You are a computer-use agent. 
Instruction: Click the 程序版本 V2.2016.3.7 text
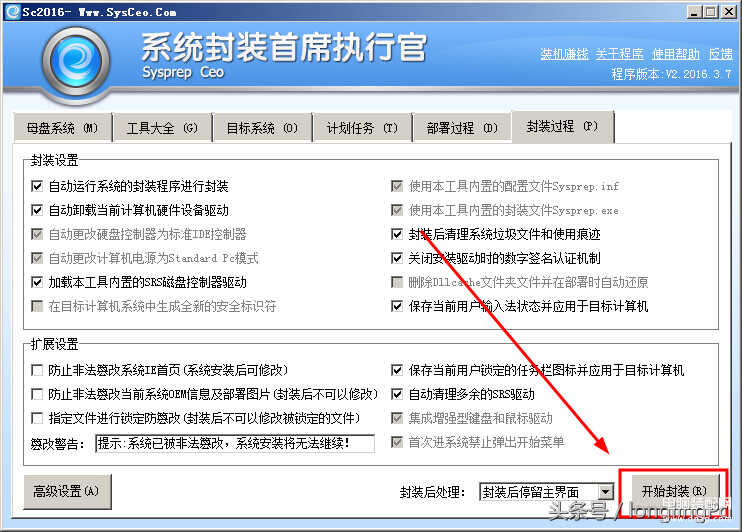[x=671, y=74]
